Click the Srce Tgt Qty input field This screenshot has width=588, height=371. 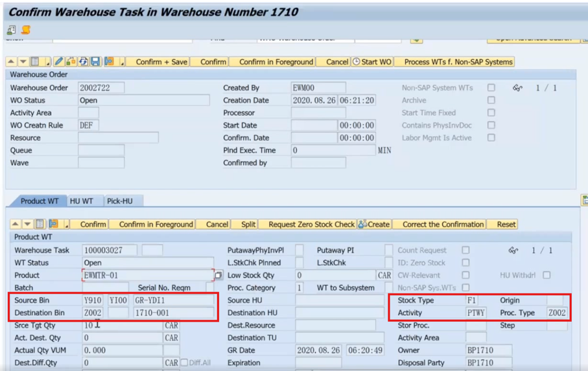coord(123,325)
